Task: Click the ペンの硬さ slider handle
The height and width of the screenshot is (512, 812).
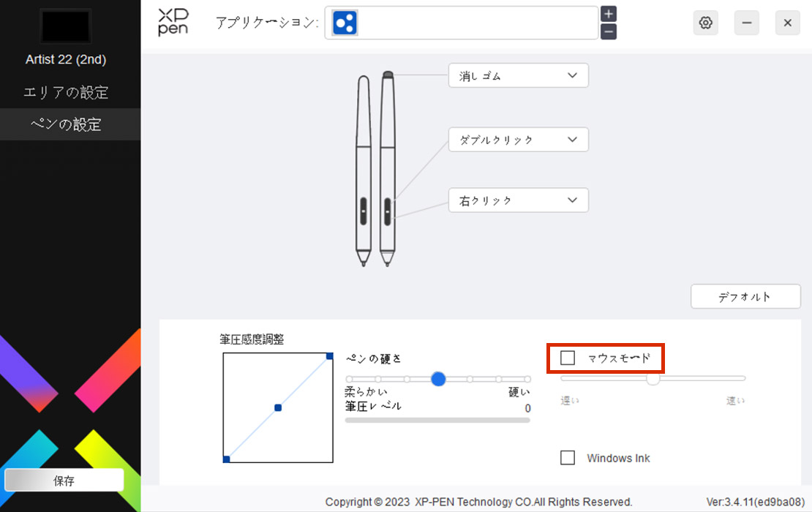Action: (x=438, y=379)
